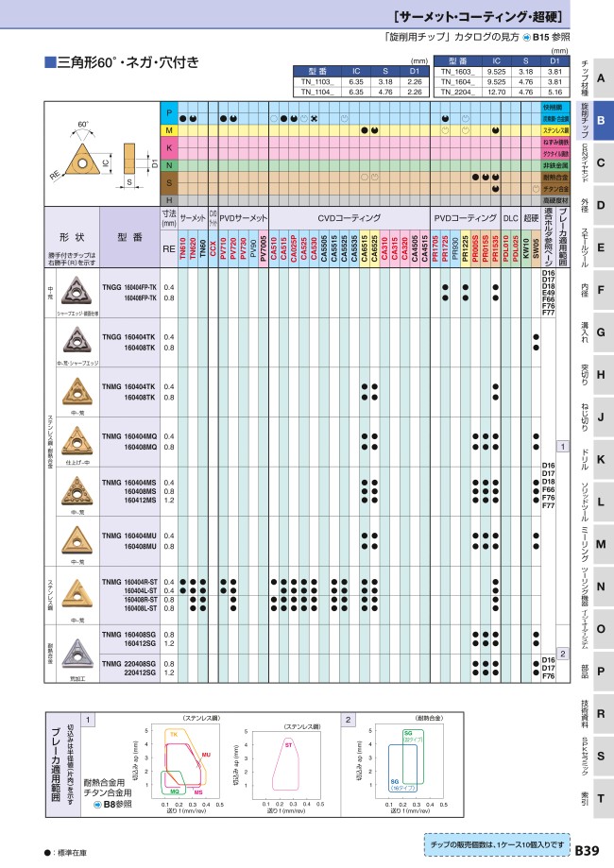
Task: Open side index tab F 内径
Action: tap(600, 290)
